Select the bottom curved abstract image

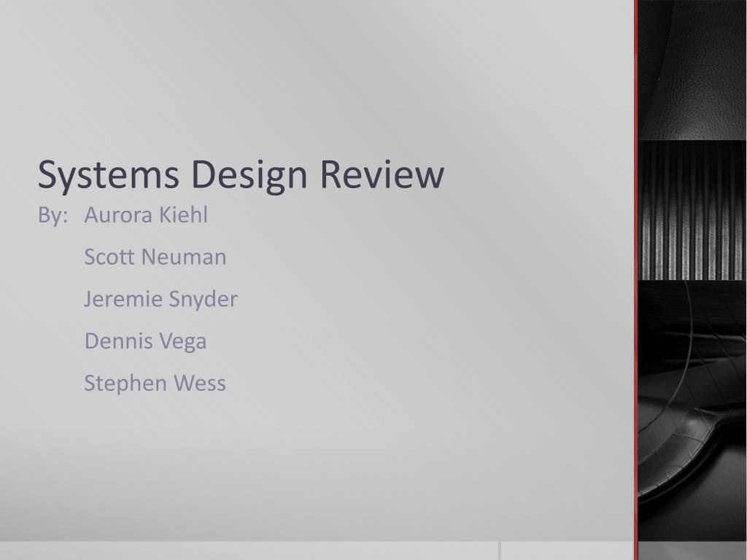pos(692,411)
